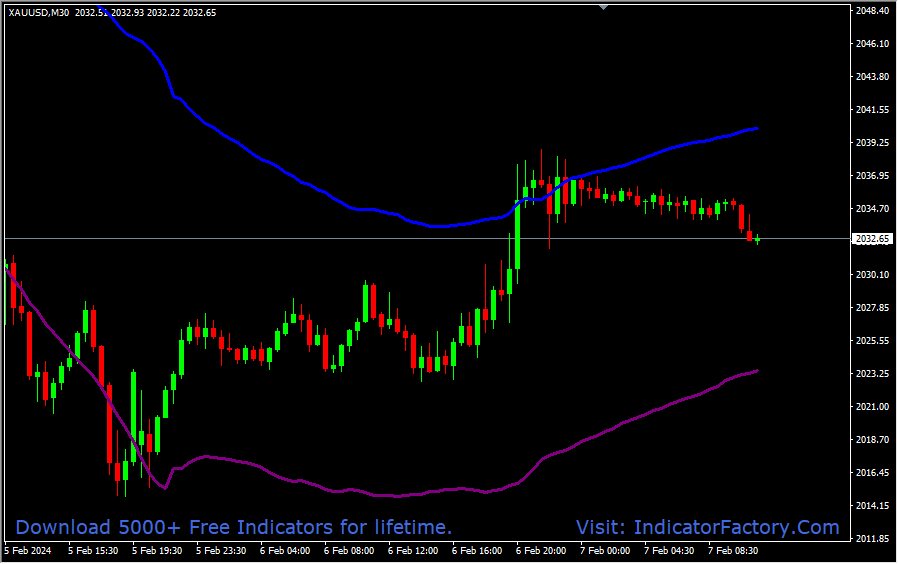Viewport: 898px width, 564px height.
Task: Select current price label 2032.65
Action: pyautogui.click(x=873, y=239)
